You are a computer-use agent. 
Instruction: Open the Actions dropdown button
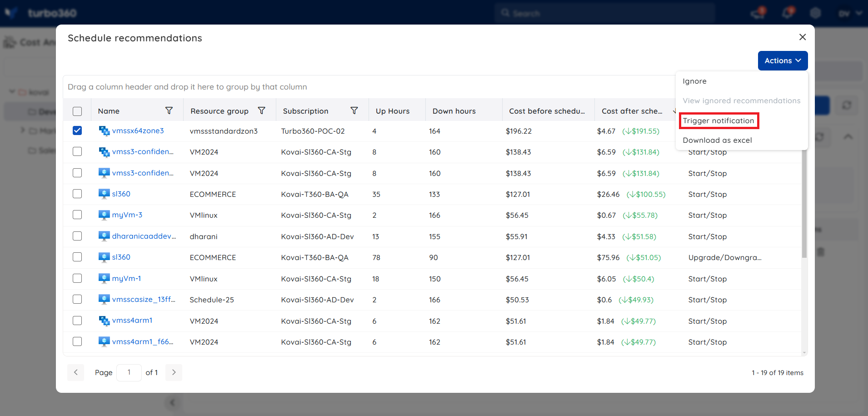(x=783, y=60)
